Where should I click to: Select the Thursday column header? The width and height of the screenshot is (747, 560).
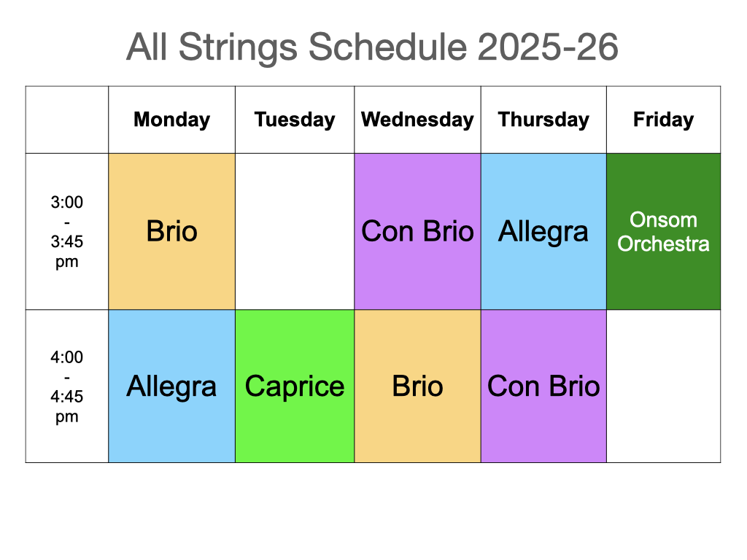[543, 120]
